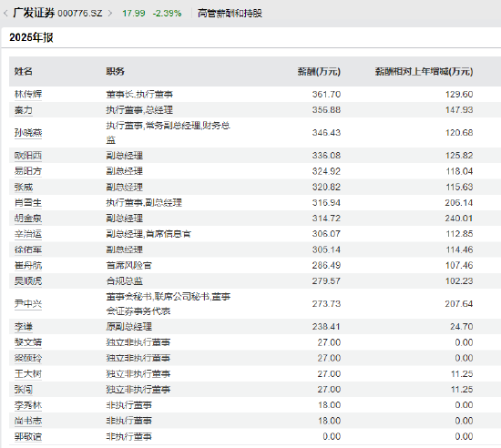Screen dimensions: 501x448
Task: Open the 郭敬谊 name link
Action: pyautogui.click(x=28, y=436)
